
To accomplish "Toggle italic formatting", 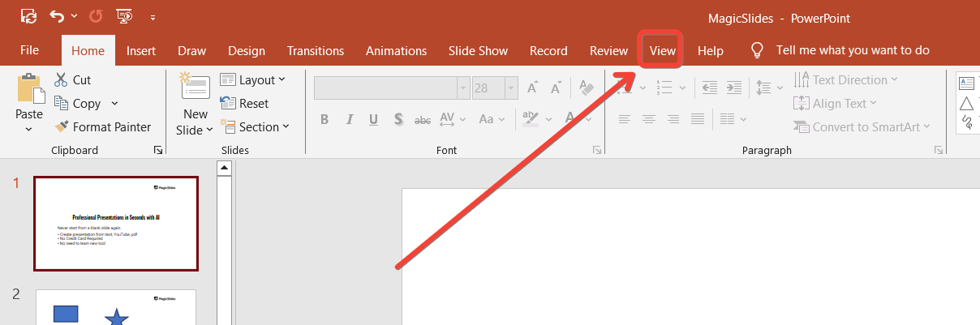I will pos(349,119).
